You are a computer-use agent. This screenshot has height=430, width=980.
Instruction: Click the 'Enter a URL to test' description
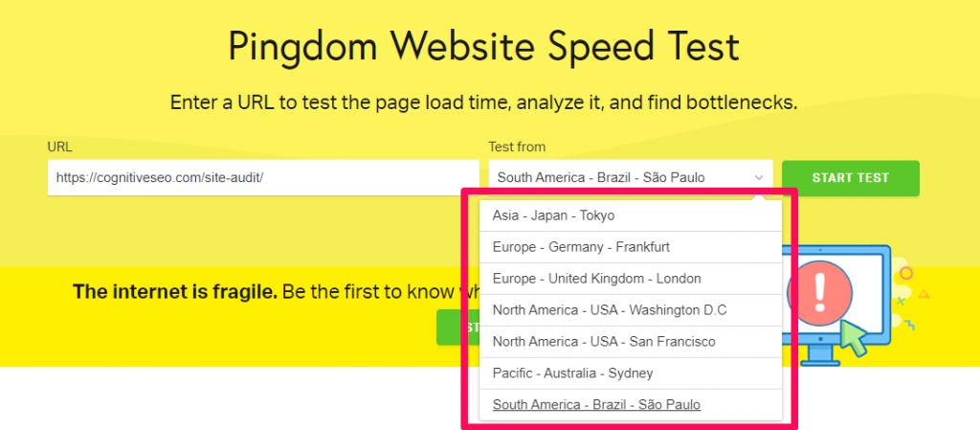tap(483, 103)
